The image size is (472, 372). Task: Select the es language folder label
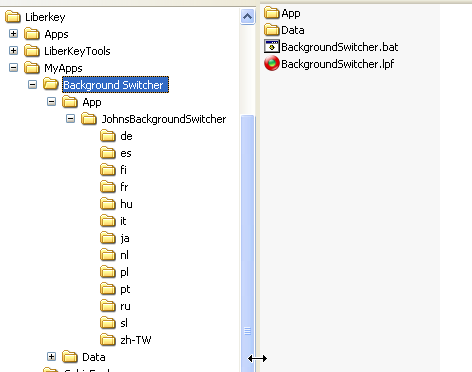tap(126, 153)
